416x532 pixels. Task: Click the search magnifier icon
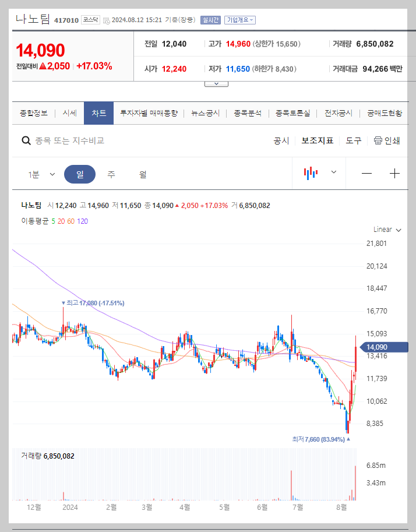[x=26, y=140]
